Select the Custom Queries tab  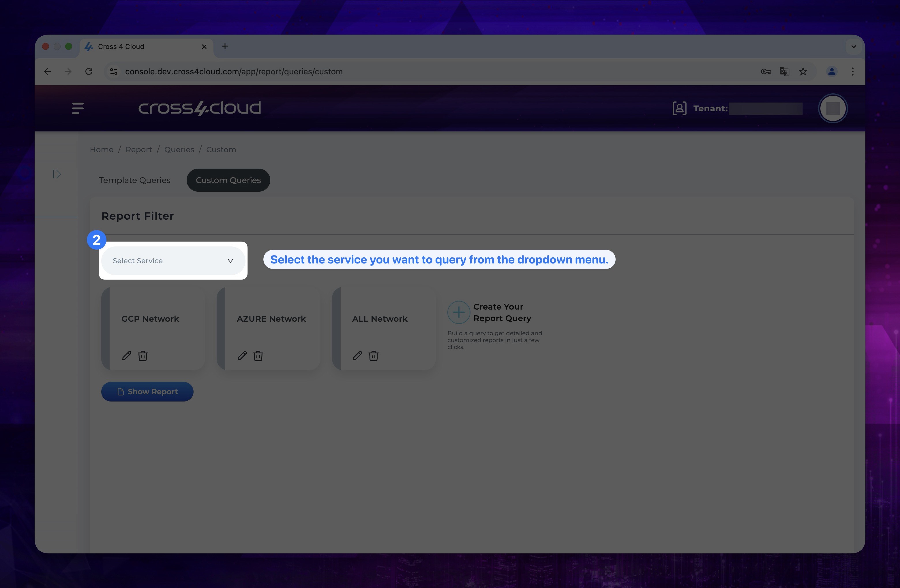pos(228,180)
